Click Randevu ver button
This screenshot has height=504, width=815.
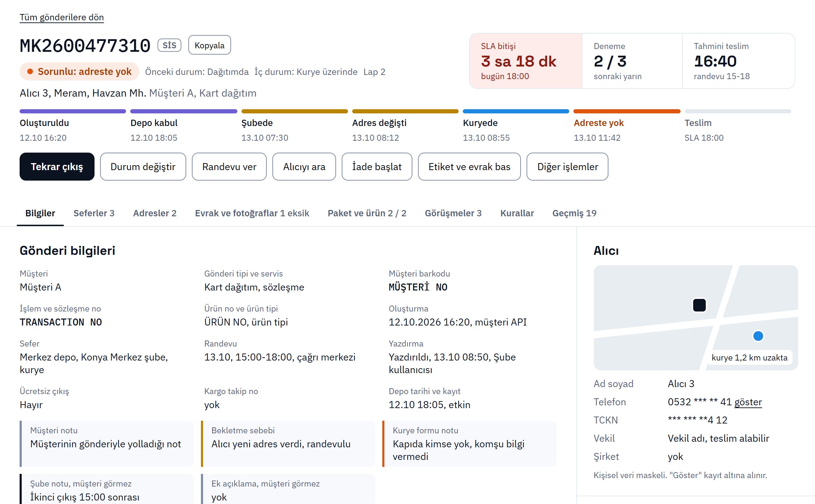(x=229, y=167)
